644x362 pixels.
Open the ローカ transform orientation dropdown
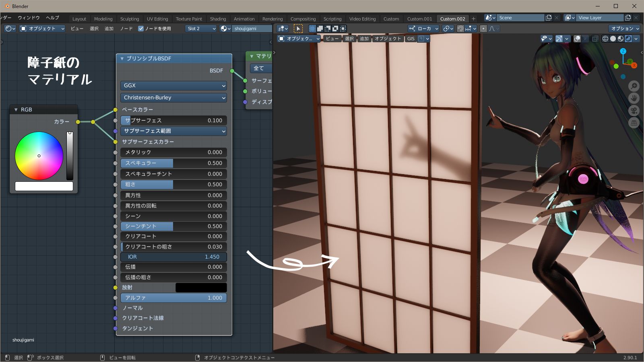click(423, 29)
